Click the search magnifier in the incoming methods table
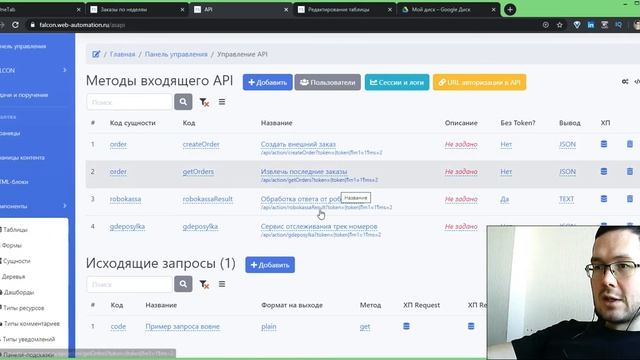The height and width of the screenshot is (360, 640). 183,102
